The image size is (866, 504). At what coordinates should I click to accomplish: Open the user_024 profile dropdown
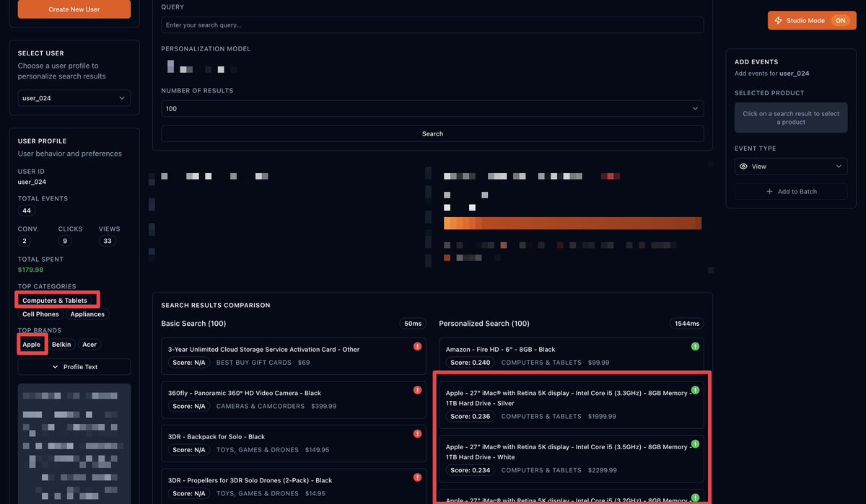coord(74,98)
